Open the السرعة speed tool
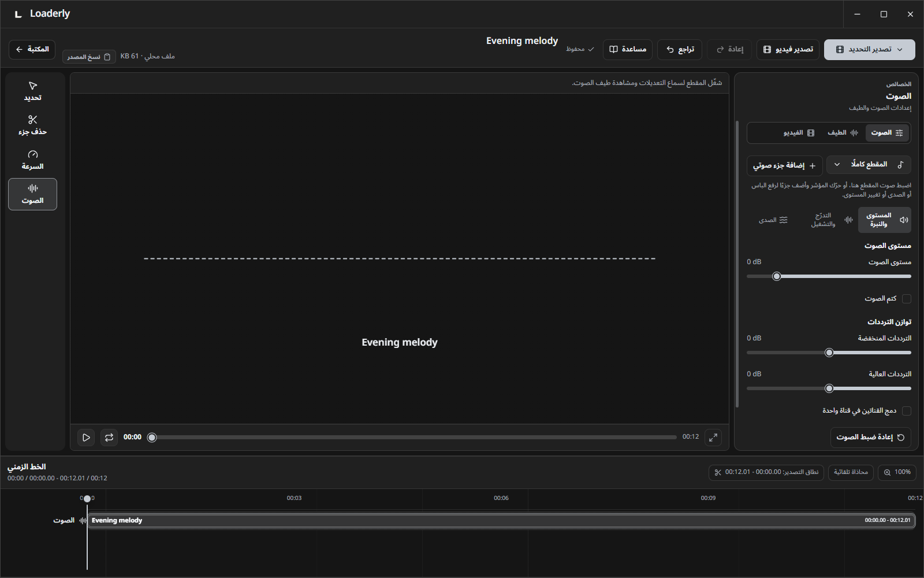924x578 pixels. (32, 160)
